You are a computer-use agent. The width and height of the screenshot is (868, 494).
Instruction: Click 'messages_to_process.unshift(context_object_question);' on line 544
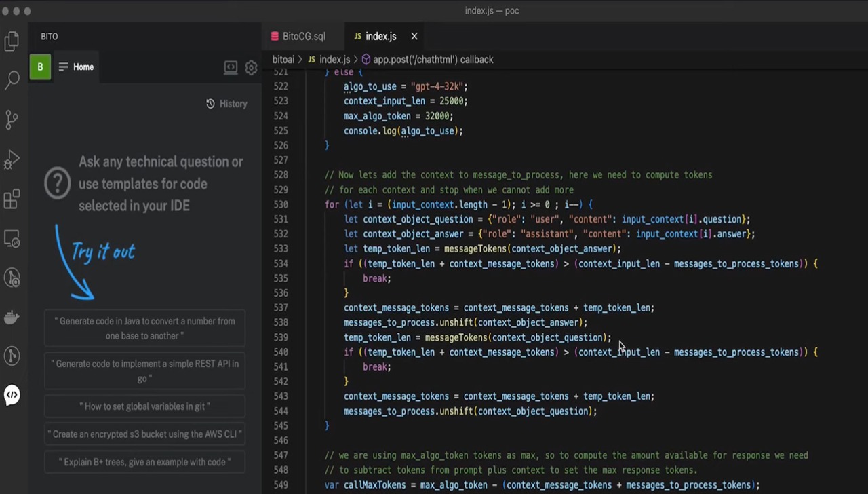[470, 411]
